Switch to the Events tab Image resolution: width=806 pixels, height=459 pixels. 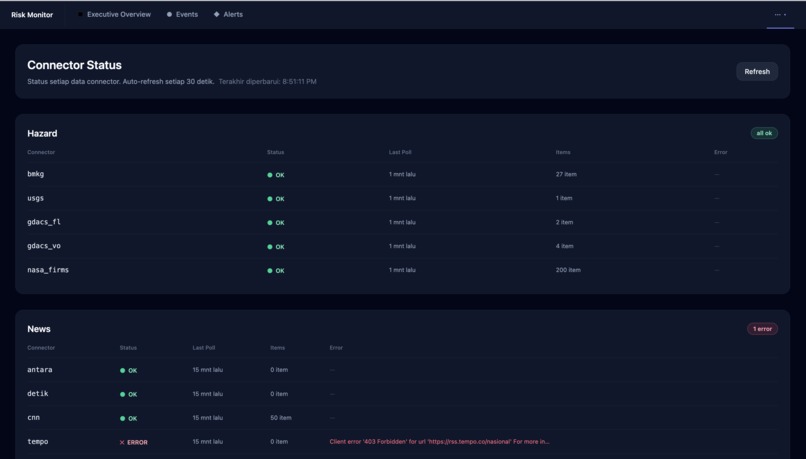click(x=182, y=14)
